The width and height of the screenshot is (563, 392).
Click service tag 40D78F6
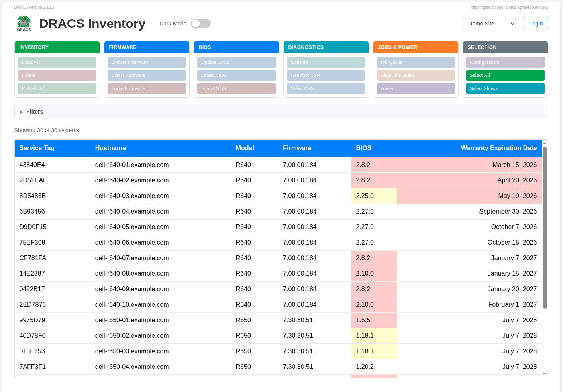33,336
